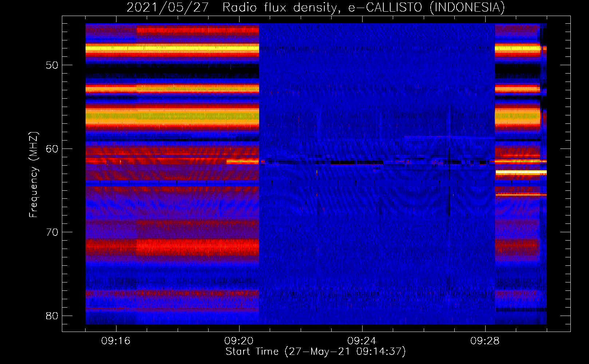Click the 'Start Time (27-May-21 09:14:37)' x-axis label
Viewport: 589px width, 364px height.
tap(316, 352)
